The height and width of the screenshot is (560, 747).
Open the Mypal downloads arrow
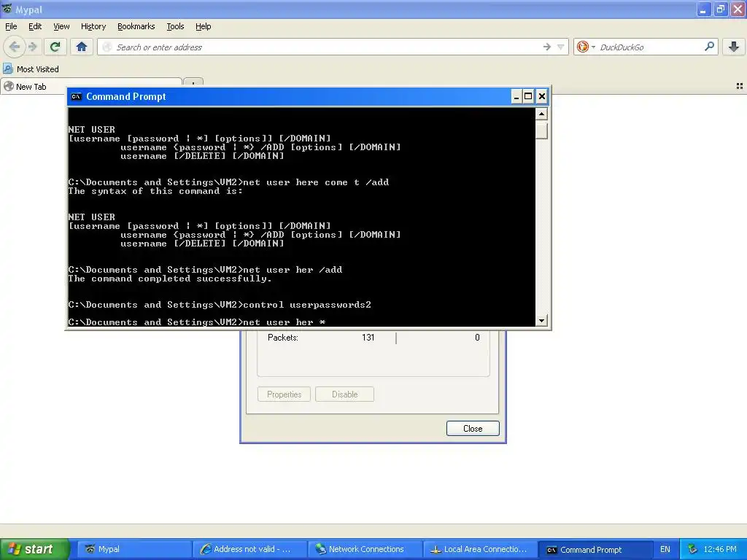coord(734,47)
